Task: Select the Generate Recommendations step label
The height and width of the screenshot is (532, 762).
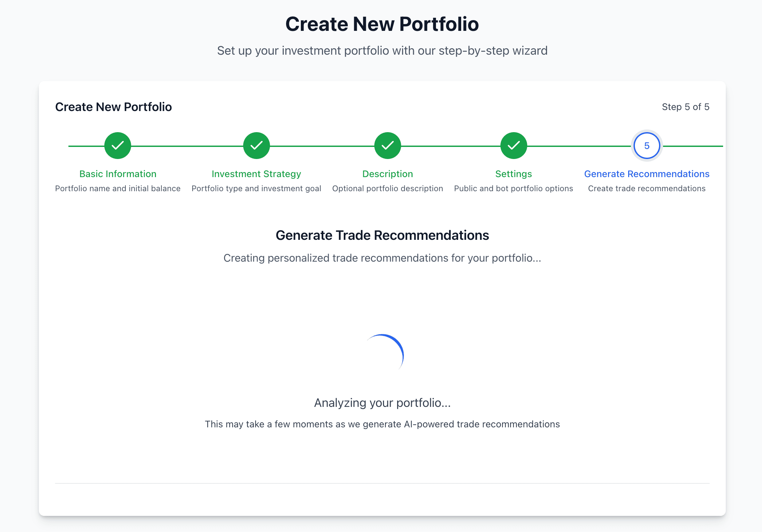Action: 647,174
